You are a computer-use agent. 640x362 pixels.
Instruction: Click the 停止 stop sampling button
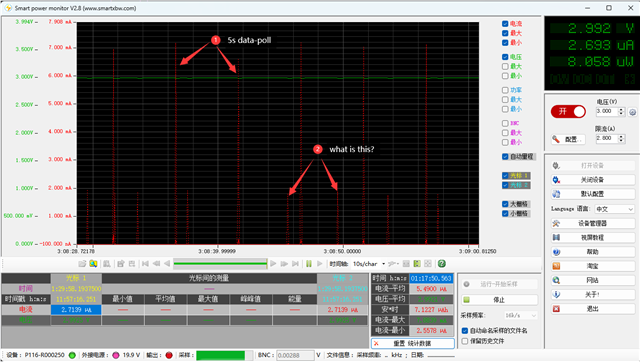point(499,300)
